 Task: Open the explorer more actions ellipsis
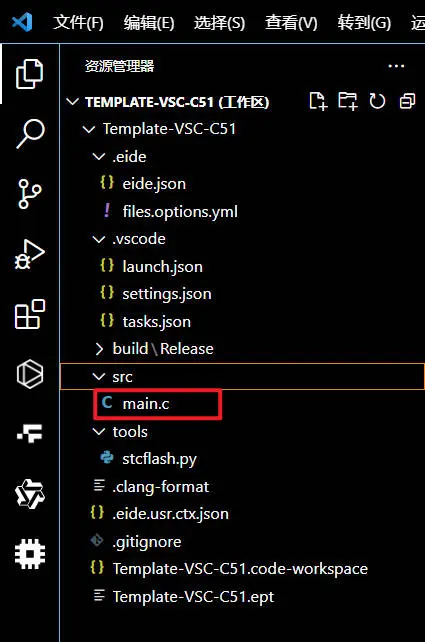(x=396, y=66)
